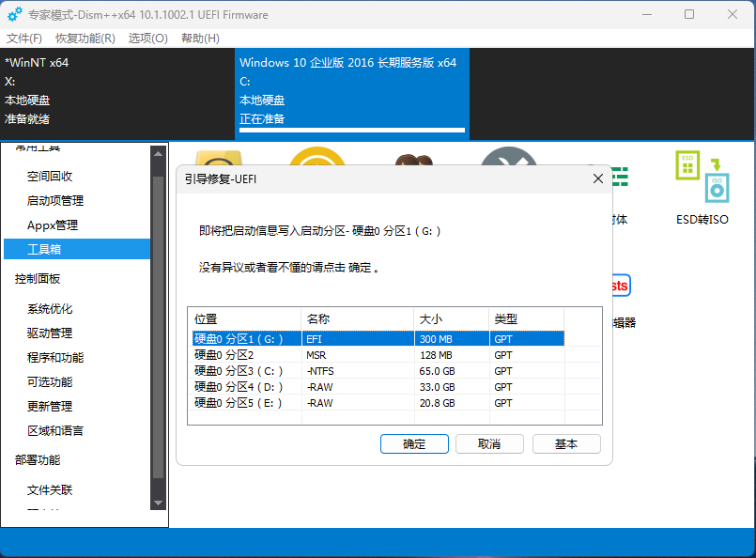This screenshot has width=756, height=558.
Task: Click the 取消 button
Action: (x=489, y=443)
